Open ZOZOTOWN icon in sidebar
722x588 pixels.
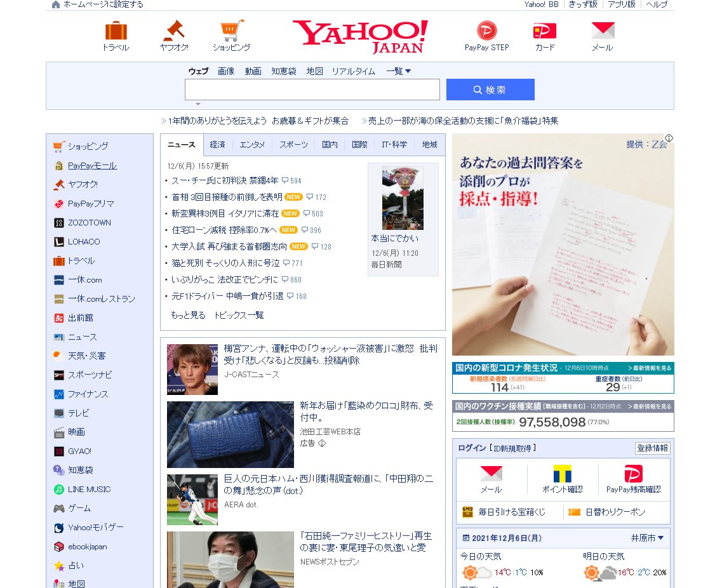pos(59,223)
